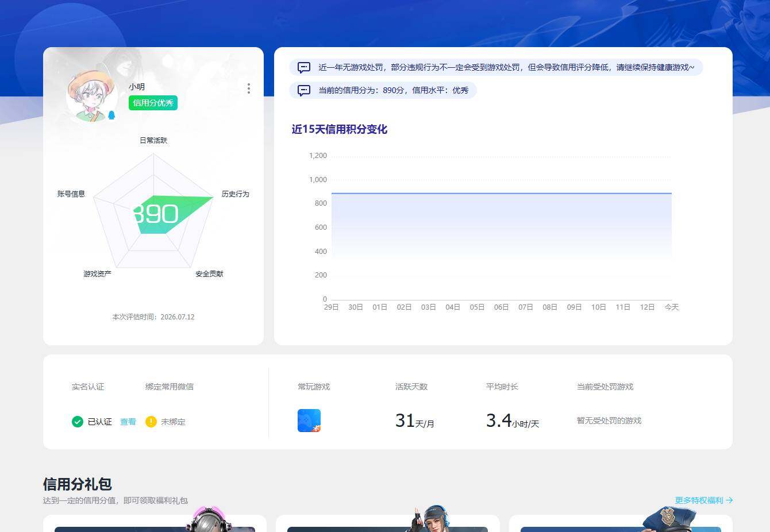Click the 信用分礼包 section heading
This screenshot has width=770, height=532.
click(x=78, y=484)
